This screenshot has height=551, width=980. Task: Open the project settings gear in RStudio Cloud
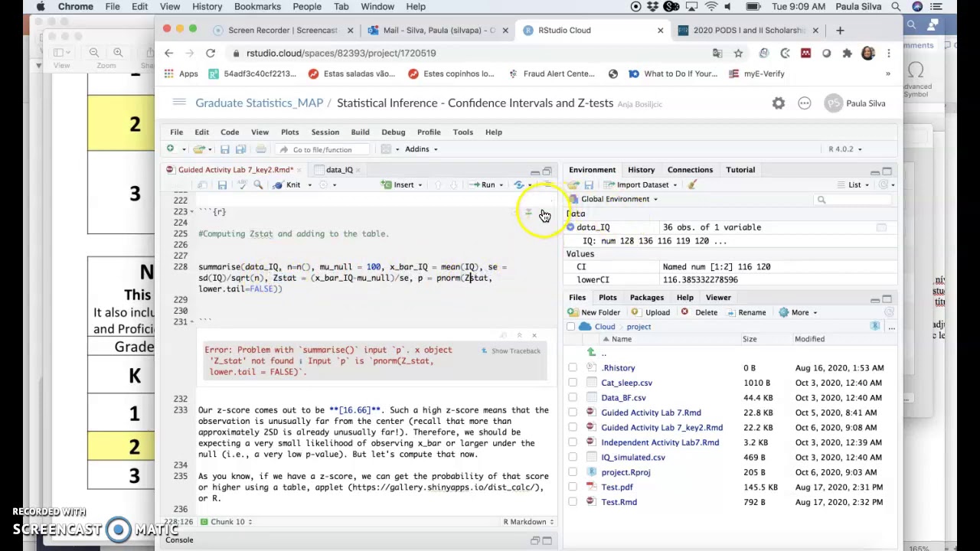pos(778,103)
